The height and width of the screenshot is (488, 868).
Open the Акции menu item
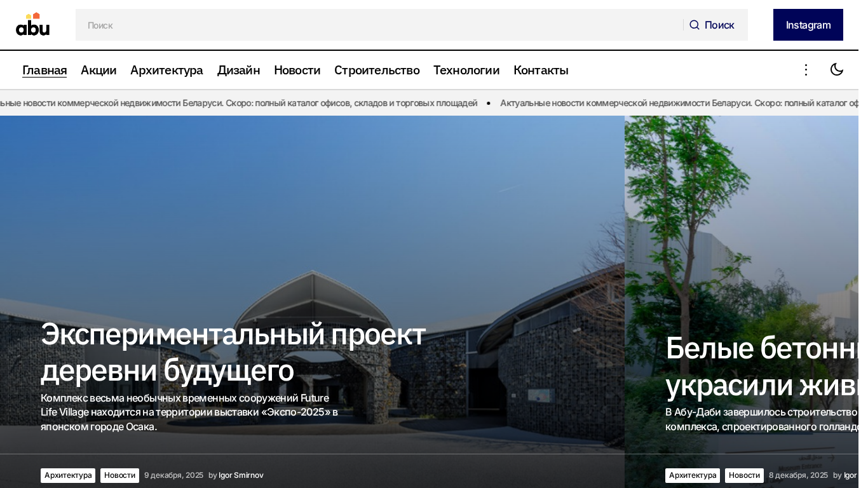(x=98, y=70)
